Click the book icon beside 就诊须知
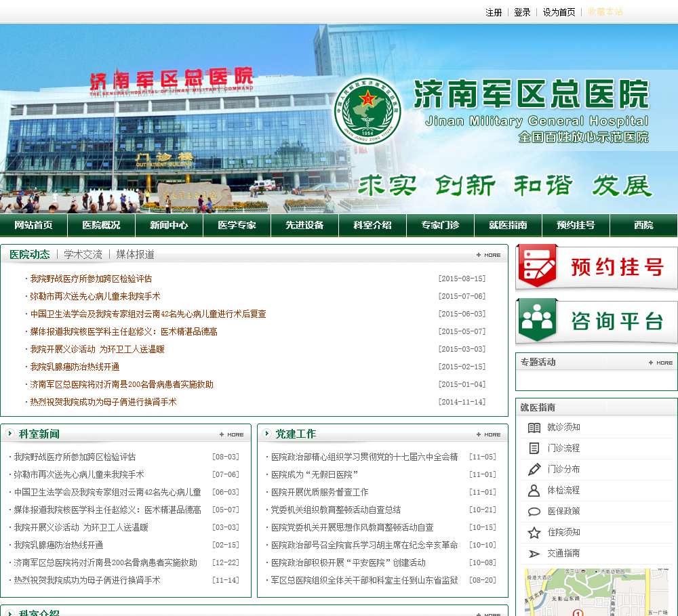Image resolution: width=678 pixels, height=616 pixels. (534, 428)
